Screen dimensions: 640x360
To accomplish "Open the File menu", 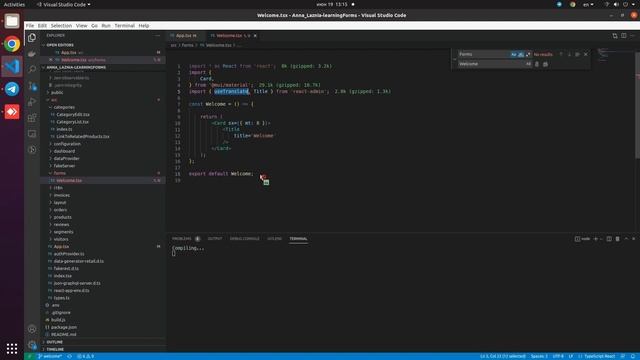I will [x=30, y=26].
